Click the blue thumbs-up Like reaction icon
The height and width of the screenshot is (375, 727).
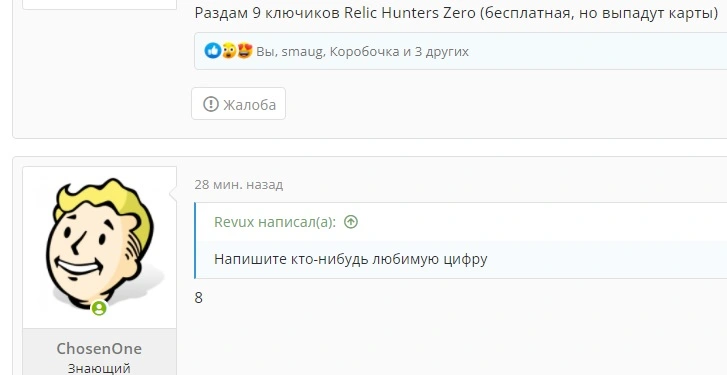click(213, 51)
